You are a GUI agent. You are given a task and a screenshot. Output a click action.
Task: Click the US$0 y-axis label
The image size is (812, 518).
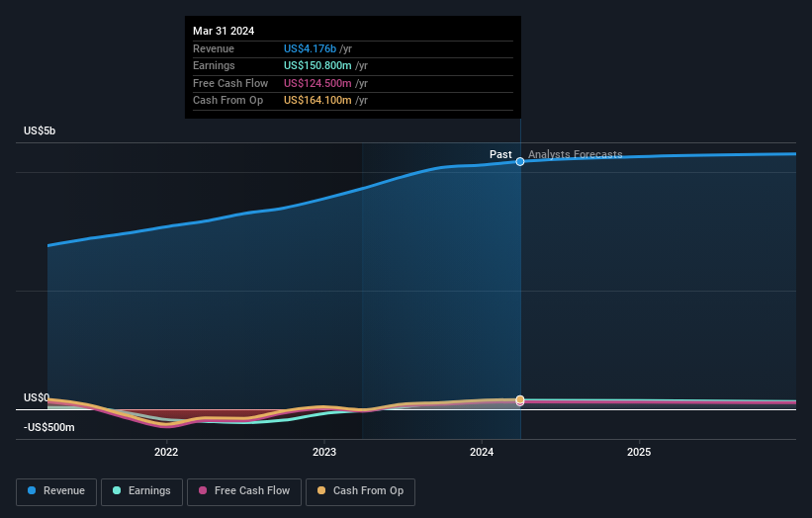point(37,397)
